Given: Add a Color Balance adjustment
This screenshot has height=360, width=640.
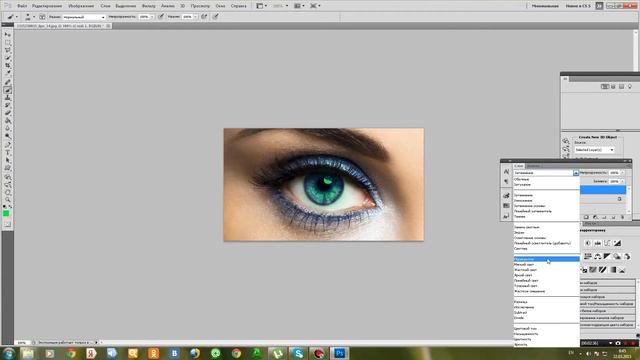Looking at the screenshot, I should click(x=598, y=256).
